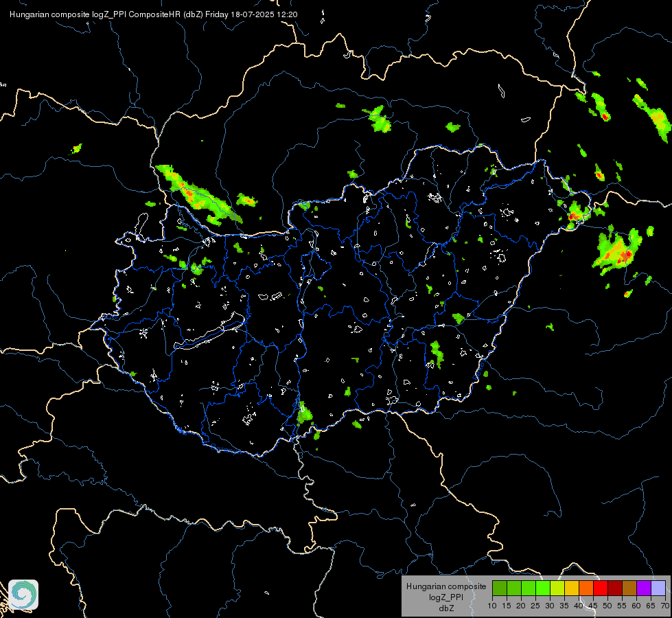Image resolution: width=672 pixels, height=618 pixels.
Task: Select the 50–55 dBZ dark red swatch
Action: click(615, 588)
